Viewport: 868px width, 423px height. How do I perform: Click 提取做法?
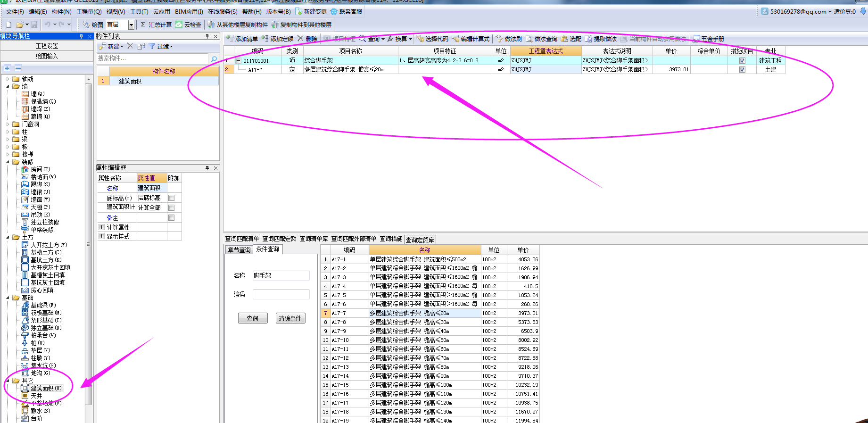tap(601, 39)
